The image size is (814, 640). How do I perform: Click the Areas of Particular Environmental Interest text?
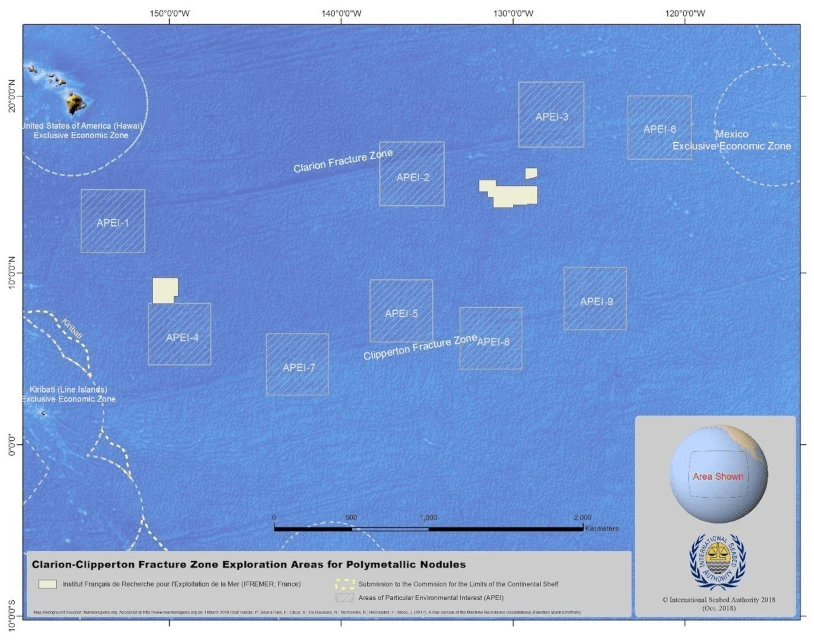point(431,597)
